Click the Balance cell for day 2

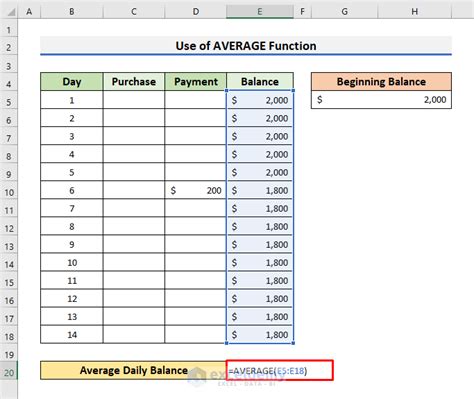coord(260,118)
